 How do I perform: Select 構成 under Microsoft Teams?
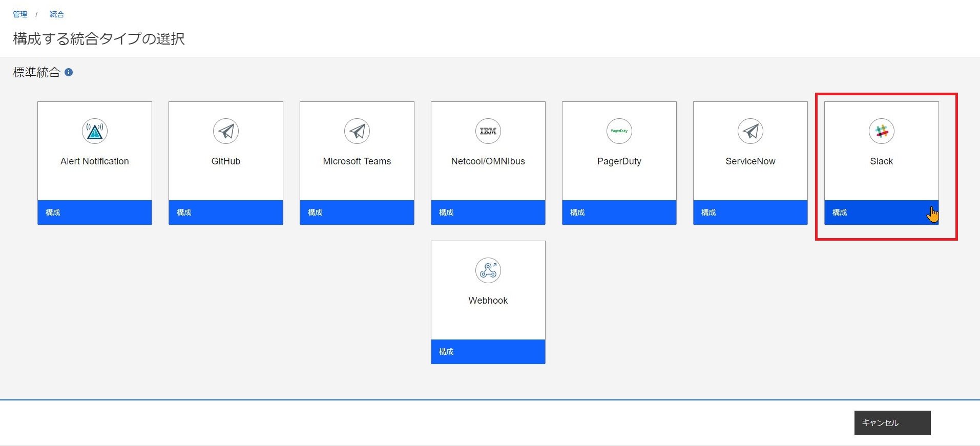(x=357, y=212)
